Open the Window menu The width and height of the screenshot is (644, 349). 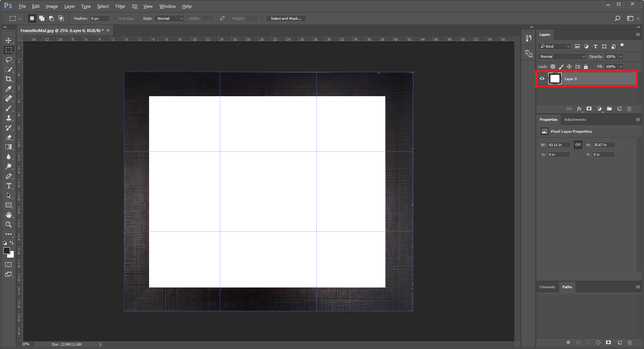(167, 6)
